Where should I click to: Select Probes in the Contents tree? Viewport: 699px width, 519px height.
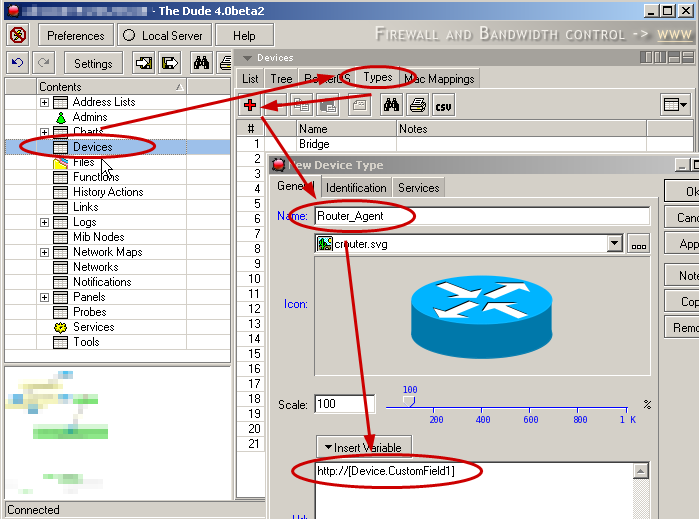point(90,312)
